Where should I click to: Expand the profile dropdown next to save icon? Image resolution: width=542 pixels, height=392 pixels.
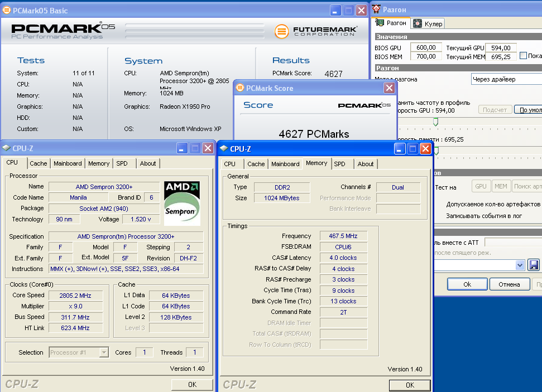(x=520, y=265)
